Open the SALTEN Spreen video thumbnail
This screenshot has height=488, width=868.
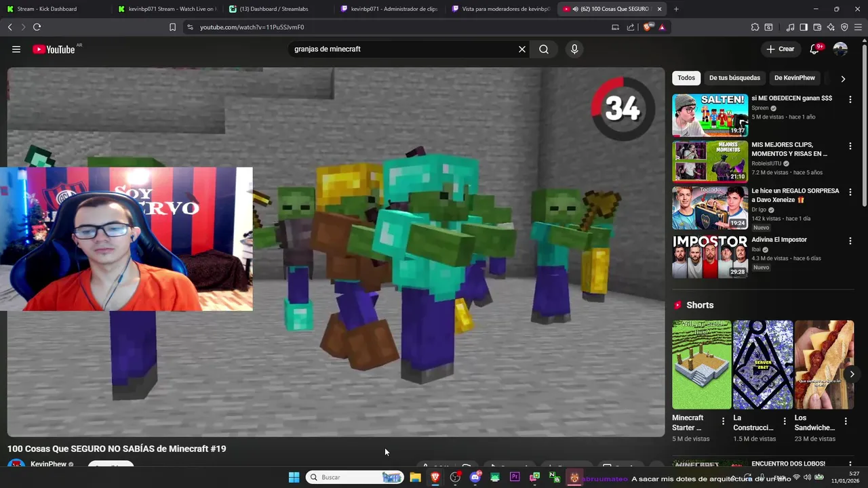(710, 115)
